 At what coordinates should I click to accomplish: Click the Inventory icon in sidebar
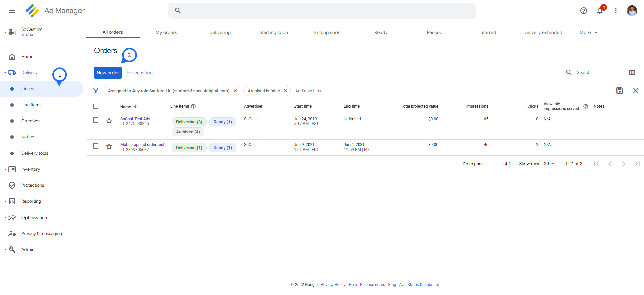click(12, 169)
